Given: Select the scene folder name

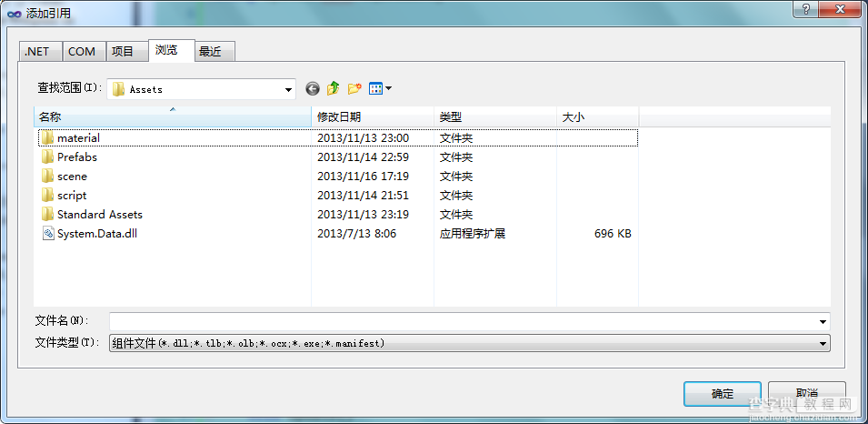Looking at the screenshot, I should (72, 177).
